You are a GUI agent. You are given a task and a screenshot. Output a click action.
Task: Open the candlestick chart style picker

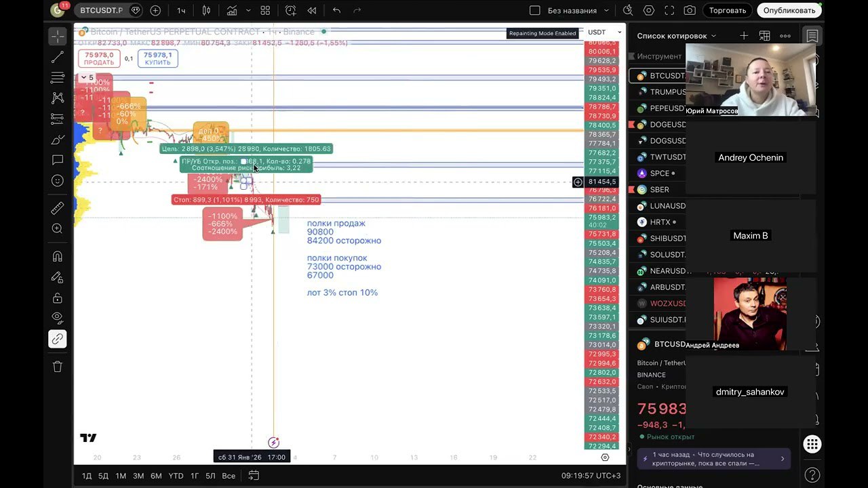point(206,11)
